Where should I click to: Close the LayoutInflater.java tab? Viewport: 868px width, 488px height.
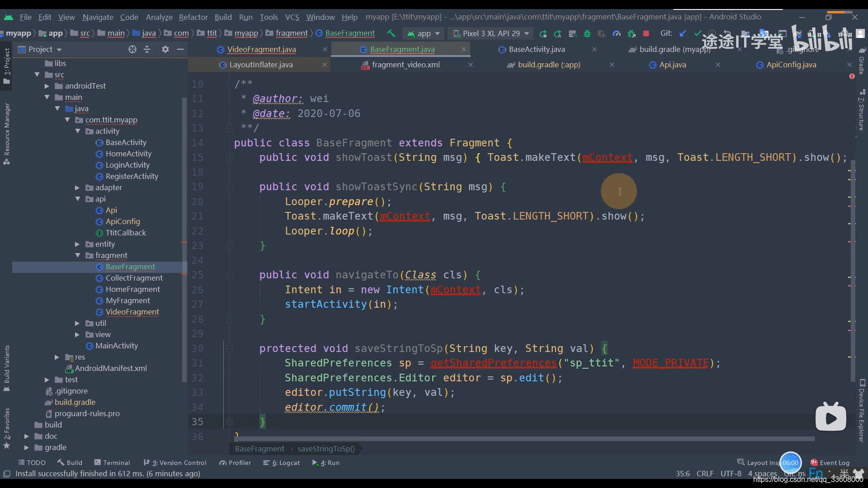coord(324,65)
